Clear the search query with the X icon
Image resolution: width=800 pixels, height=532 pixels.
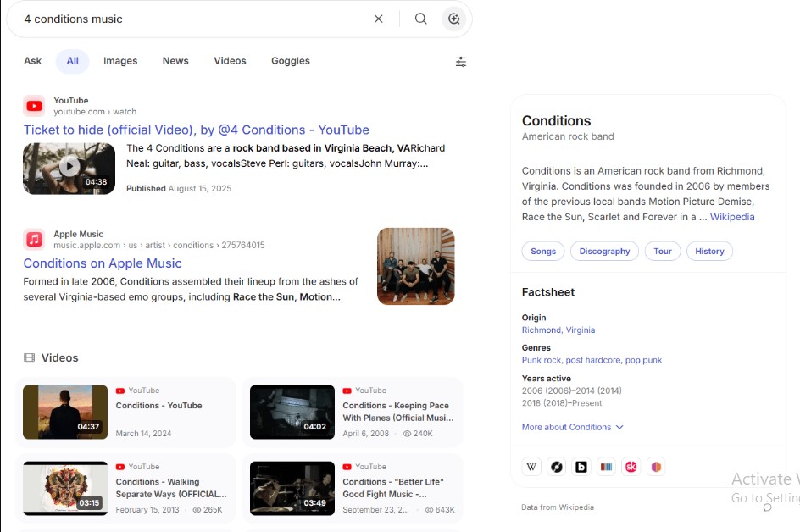pos(378,19)
